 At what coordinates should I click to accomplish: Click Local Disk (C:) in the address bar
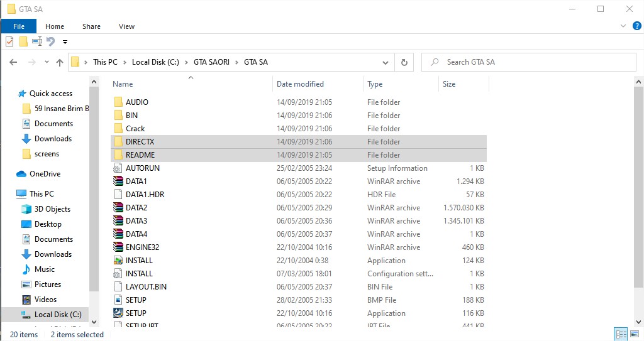pyautogui.click(x=155, y=62)
